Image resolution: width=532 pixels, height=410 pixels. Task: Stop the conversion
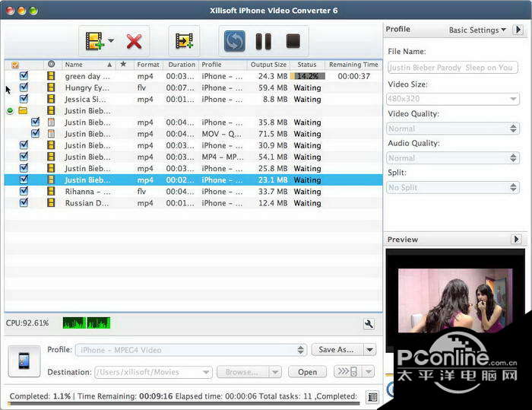pyautogui.click(x=293, y=41)
